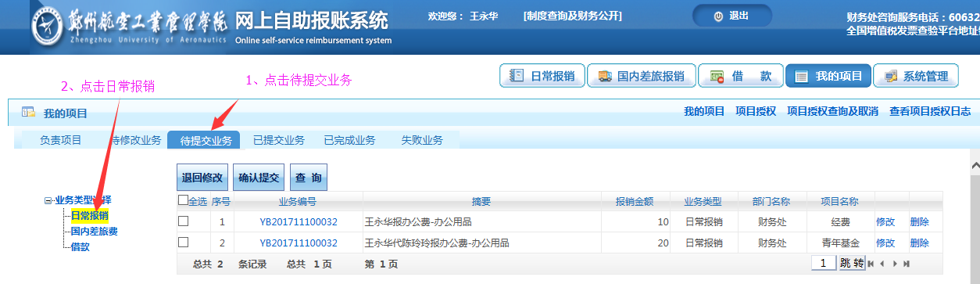Go to the last page icon

point(907,264)
